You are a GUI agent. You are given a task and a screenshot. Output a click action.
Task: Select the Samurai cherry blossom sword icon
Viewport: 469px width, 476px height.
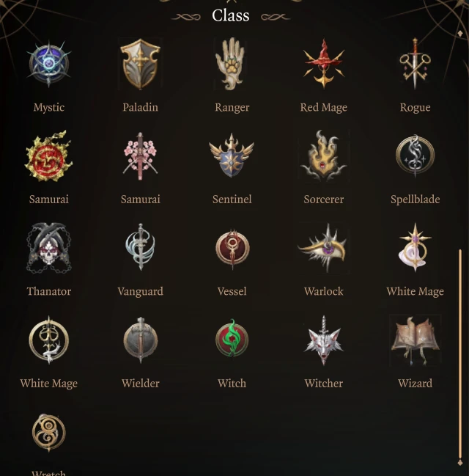coord(140,156)
